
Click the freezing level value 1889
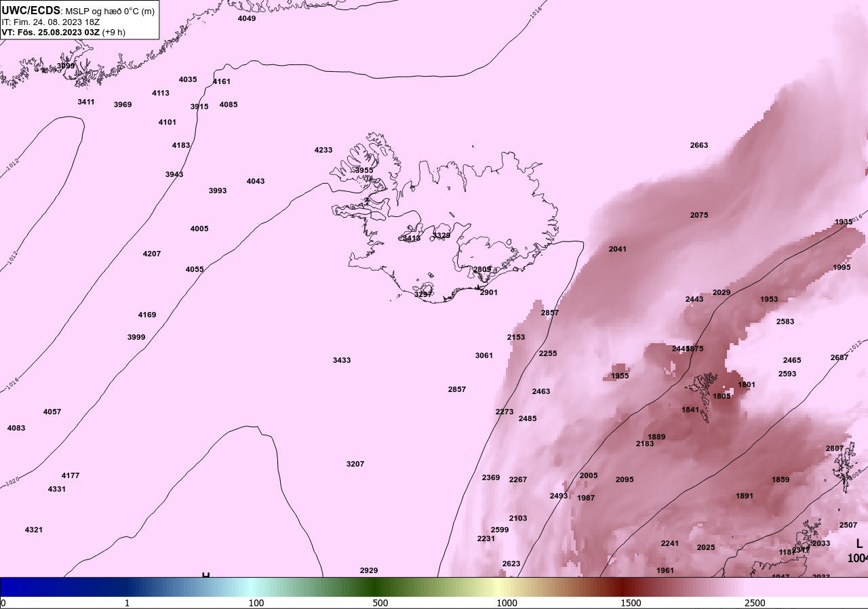656,437
